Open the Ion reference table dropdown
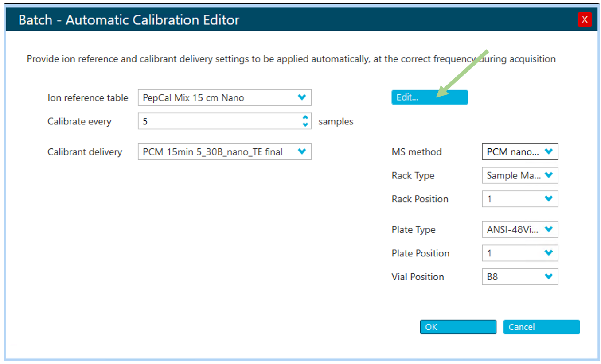 (x=224, y=98)
